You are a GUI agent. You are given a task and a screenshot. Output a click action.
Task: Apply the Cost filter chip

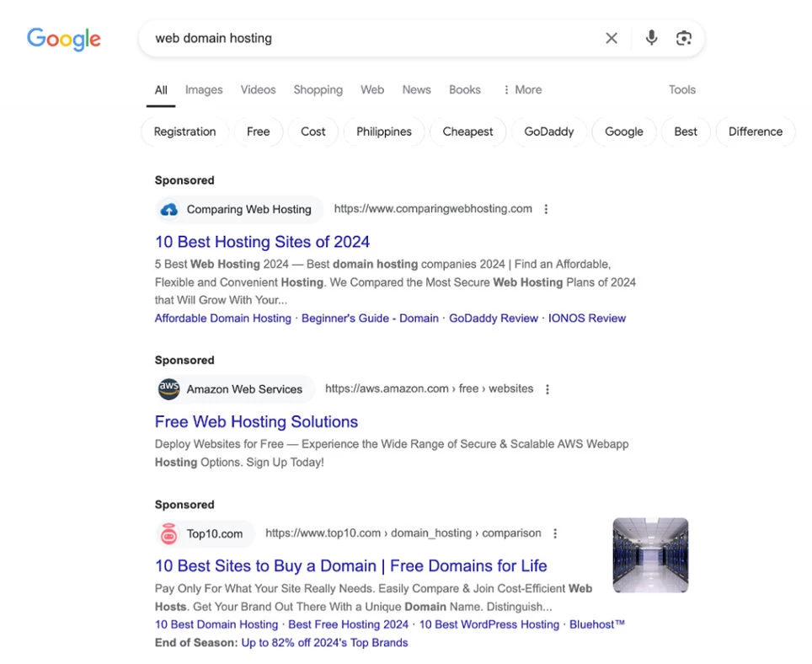click(x=313, y=131)
